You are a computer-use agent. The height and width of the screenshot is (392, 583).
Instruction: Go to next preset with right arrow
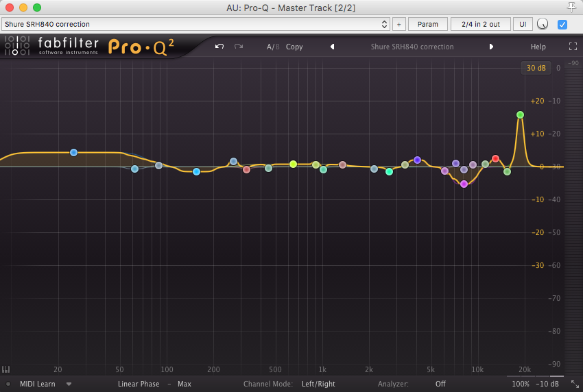point(491,47)
